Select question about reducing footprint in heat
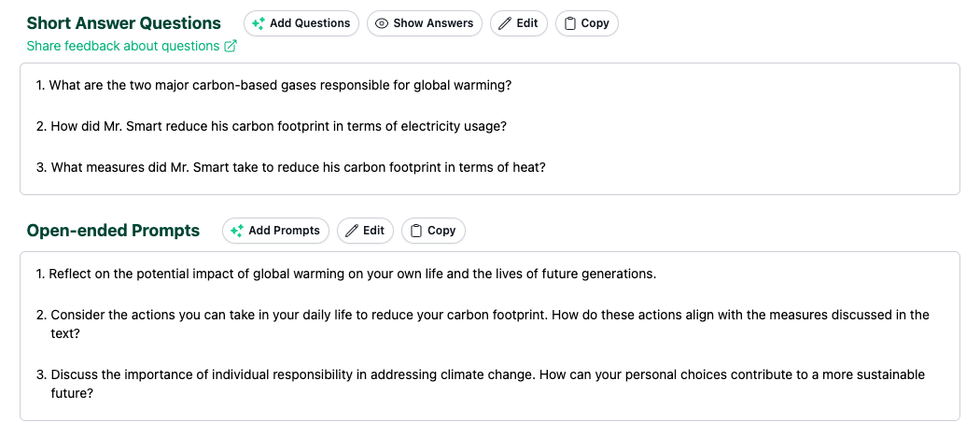The width and height of the screenshot is (980, 437). pyautogui.click(x=290, y=167)
